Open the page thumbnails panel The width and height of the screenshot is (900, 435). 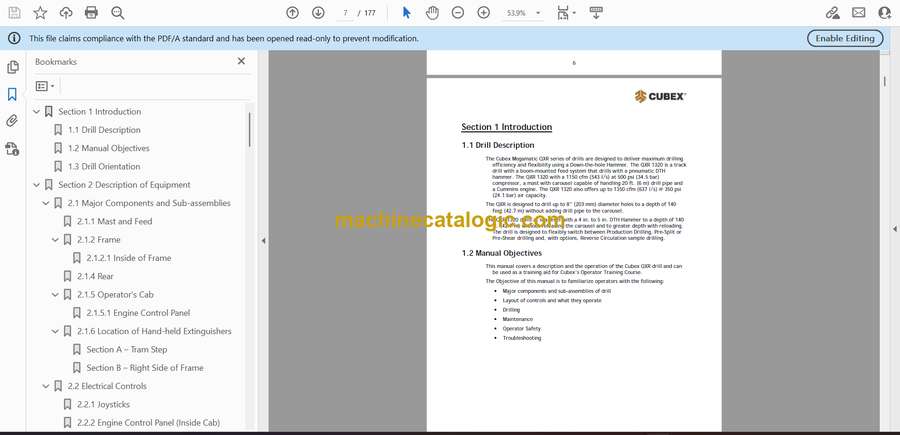[13, 67]
